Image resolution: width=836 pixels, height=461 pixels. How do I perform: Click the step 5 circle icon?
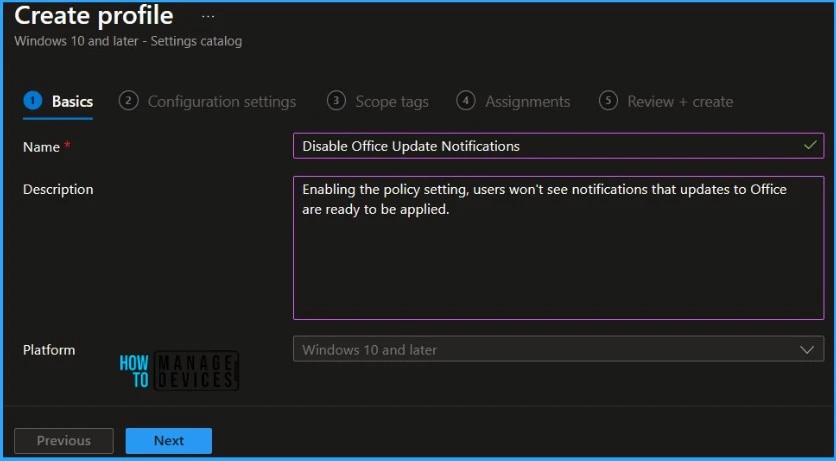pyautogui.click(x=608, y=101)
